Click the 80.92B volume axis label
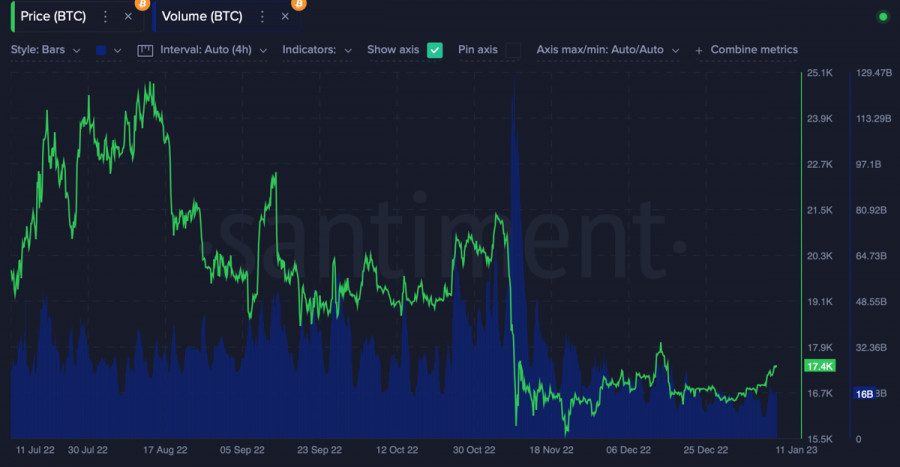Image resolution: width=900 pixels, height=467 pixels. pyautogui.click(x=871, y=211)
